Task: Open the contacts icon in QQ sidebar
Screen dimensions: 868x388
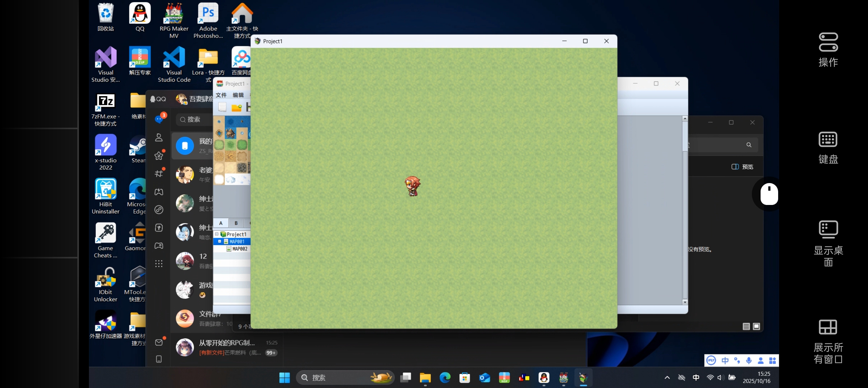Action: 159,137
